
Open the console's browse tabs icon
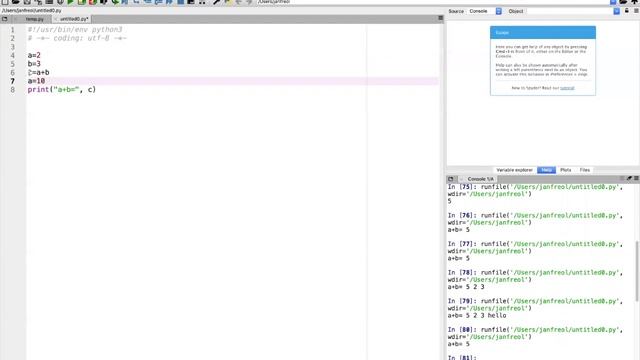coord(451,179)
